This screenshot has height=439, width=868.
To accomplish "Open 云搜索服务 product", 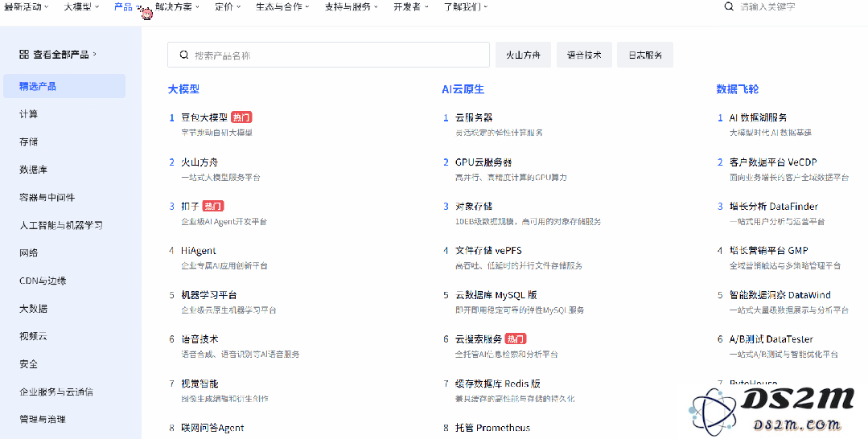I will coord(479,338).
